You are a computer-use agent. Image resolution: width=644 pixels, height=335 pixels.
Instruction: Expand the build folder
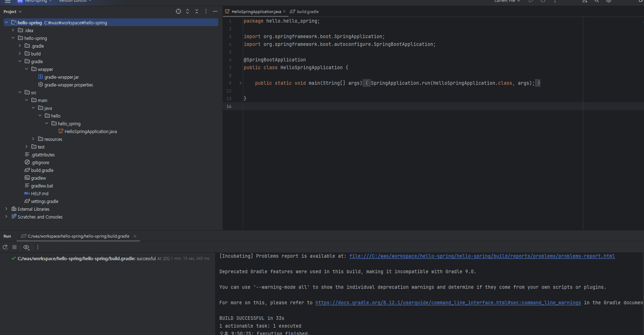[20, 54]
